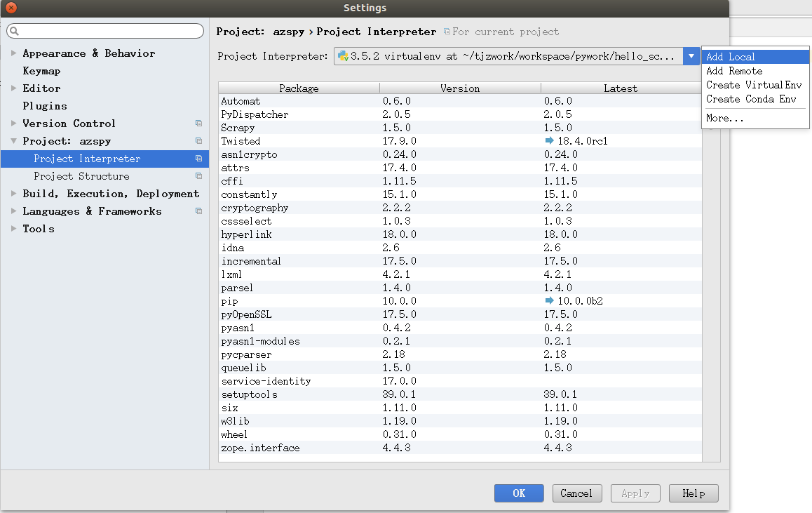Click the search magnifier icon in settings

click(x=14, y=32)
